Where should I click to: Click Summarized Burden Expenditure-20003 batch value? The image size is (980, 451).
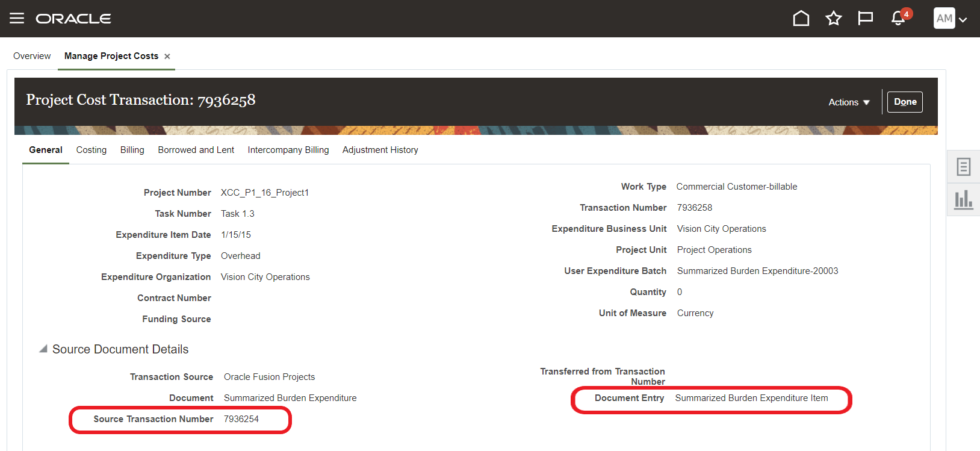point(758,271)
